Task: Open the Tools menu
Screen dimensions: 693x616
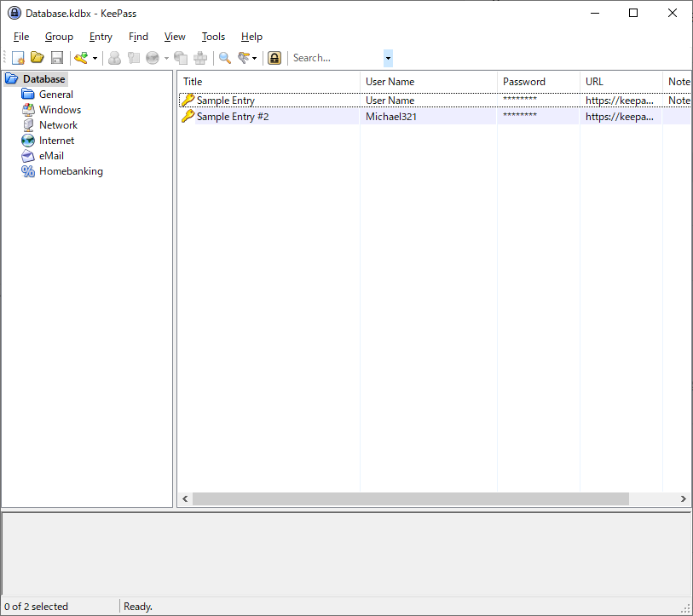Action: coord(213,37)
